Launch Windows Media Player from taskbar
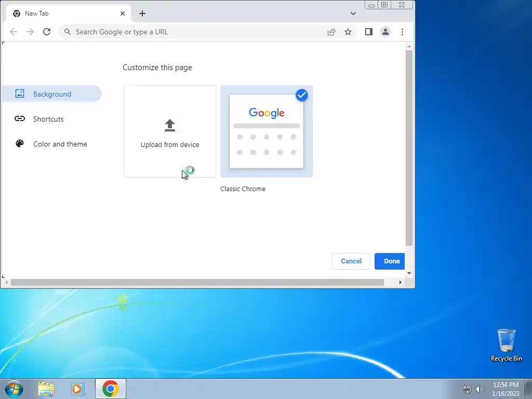This screenshot has height=399, width=532. (x=77, y=389)
